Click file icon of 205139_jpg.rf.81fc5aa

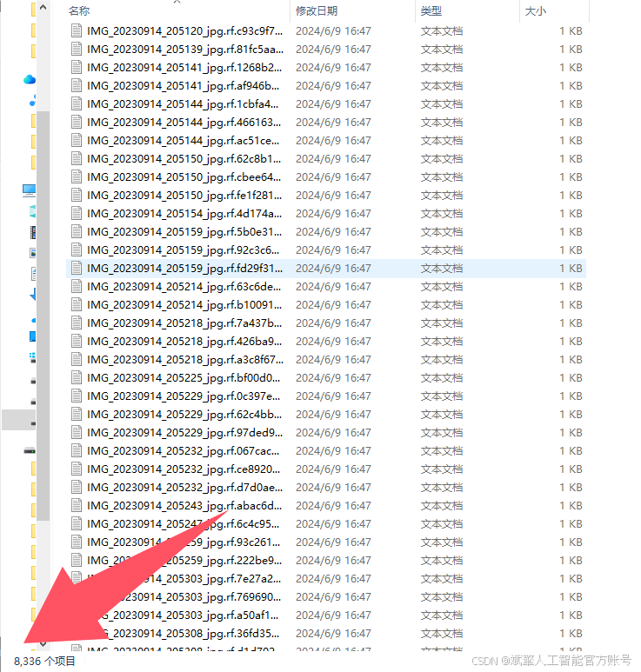tap(77, 50)
